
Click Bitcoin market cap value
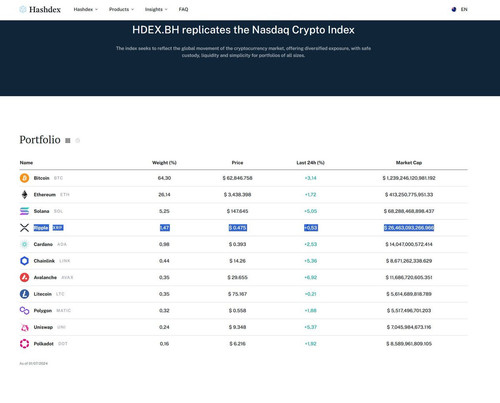pyautogui.click(x=409, y=178)
